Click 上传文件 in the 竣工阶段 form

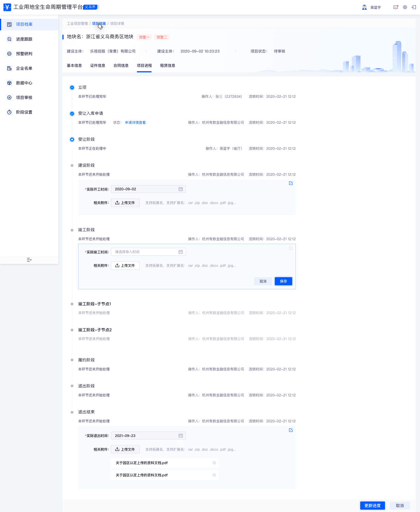coord(125,266)
